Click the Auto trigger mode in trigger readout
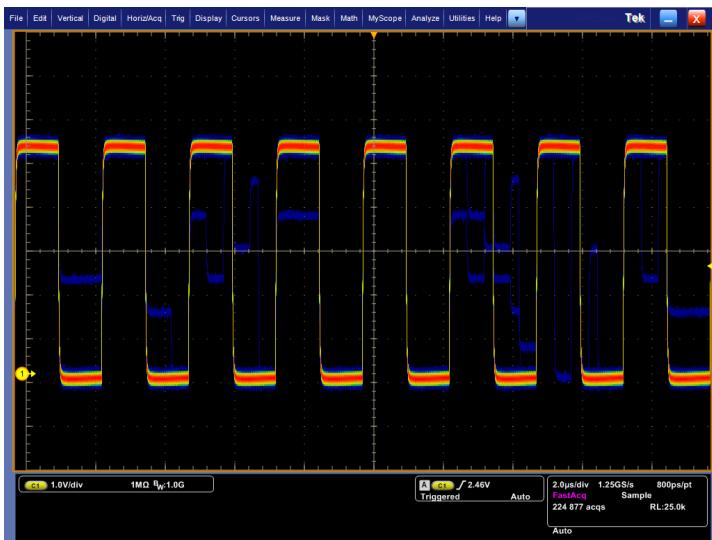The width and height of the screenshot is (712, 540). click(x=520, y=496)
